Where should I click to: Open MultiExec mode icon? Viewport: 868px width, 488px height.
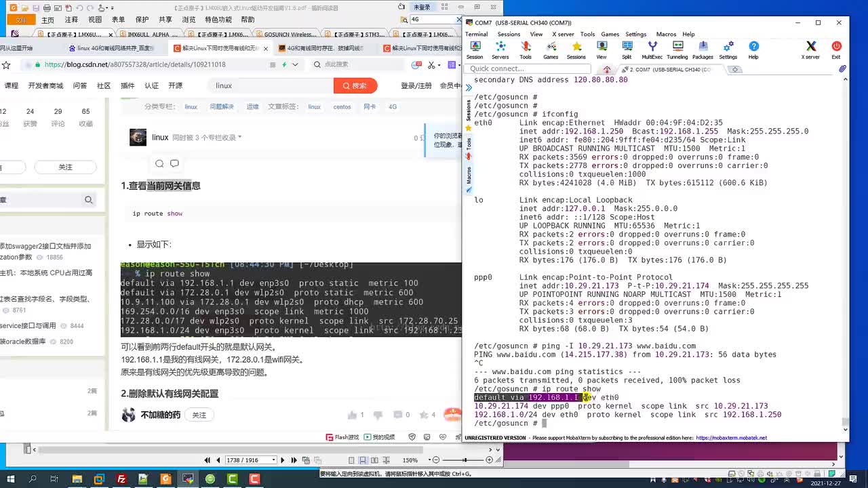tap(652, 49)
